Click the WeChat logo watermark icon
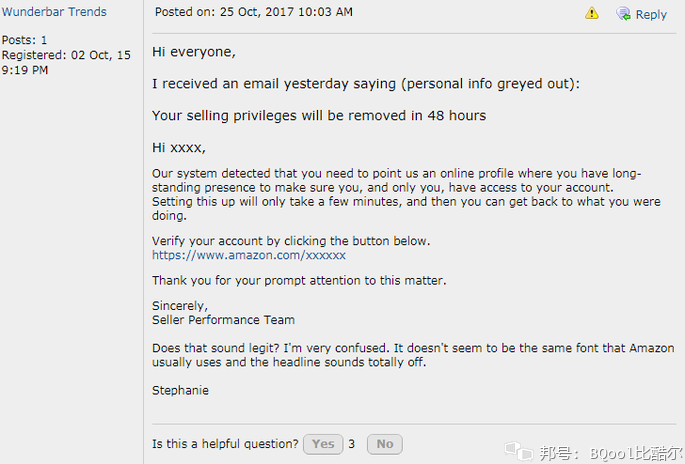 [x=519, y=451]
